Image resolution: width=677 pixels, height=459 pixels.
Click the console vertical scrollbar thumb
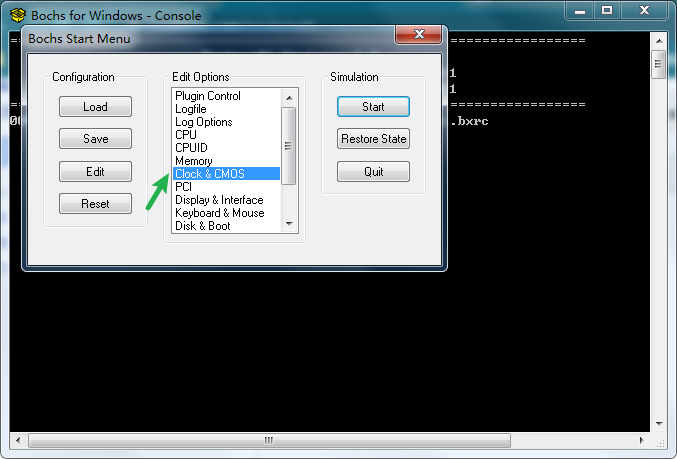pyautogui.click(x=658, y=64)
